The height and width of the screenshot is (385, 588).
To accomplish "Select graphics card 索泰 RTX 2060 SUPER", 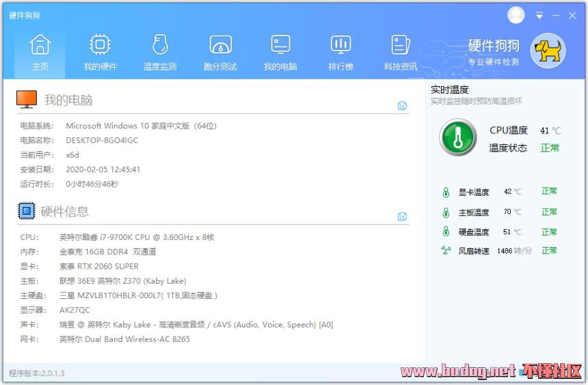I will (x=99, y=267).
